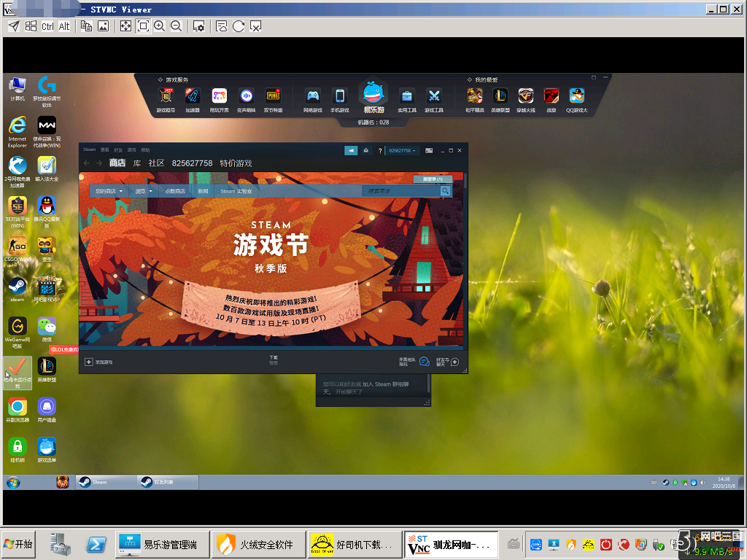Click the Steam announcements megaphone icon
Image resolution: width=747 pixels, height=560 pixels.
pos(351,150)
